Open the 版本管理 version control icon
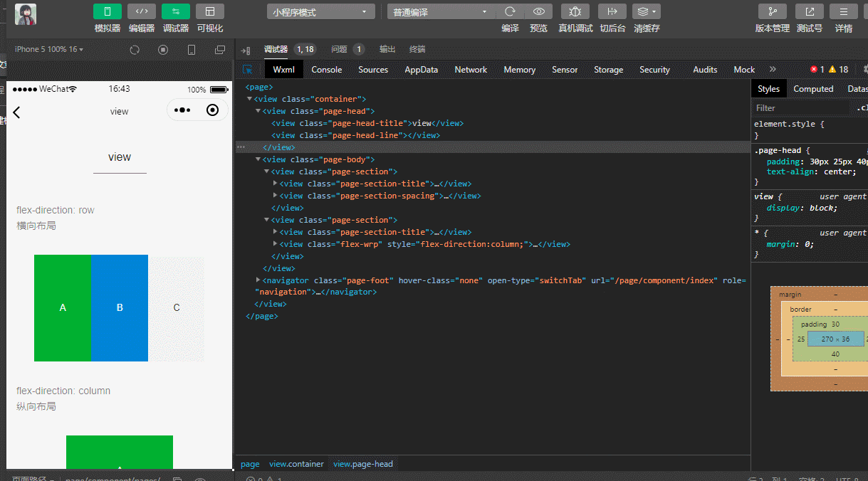This screenshot has height=481, width=868. pyautogui.click(x=773, y=11)
